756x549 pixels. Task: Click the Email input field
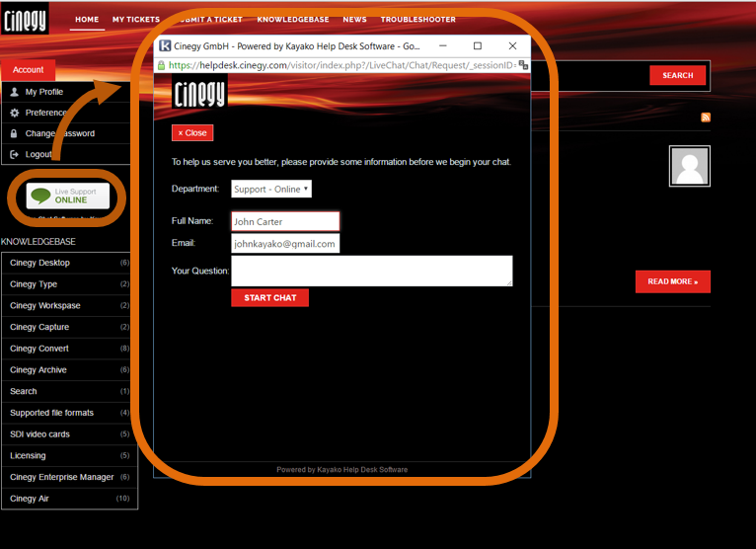(x=285, y=244)
